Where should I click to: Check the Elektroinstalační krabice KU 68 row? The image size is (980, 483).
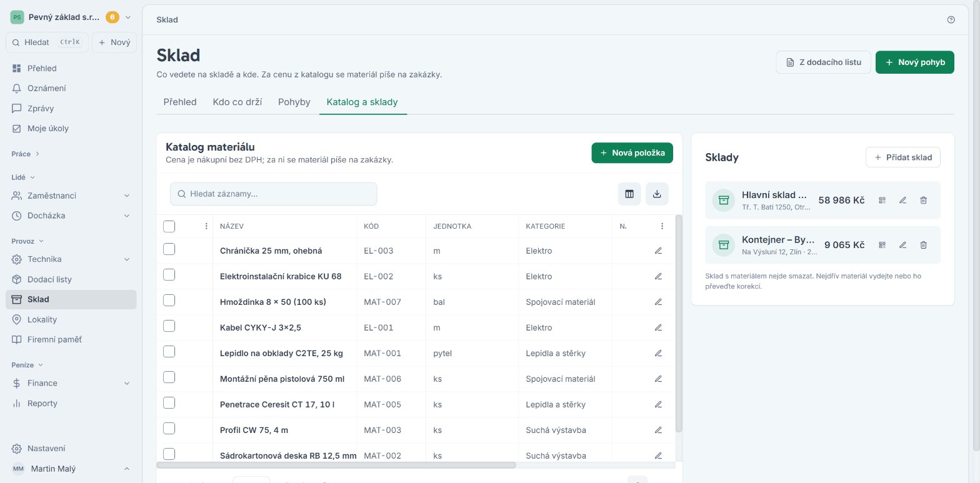pos(169,275)
